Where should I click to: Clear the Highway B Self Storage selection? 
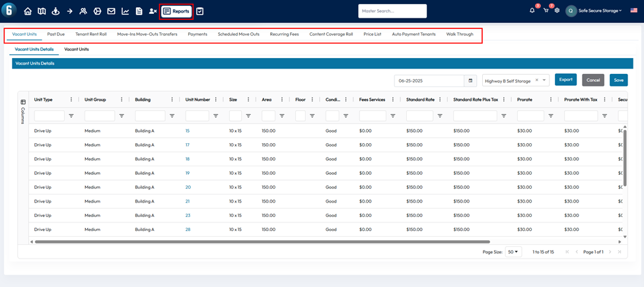[x=537, y=80]
